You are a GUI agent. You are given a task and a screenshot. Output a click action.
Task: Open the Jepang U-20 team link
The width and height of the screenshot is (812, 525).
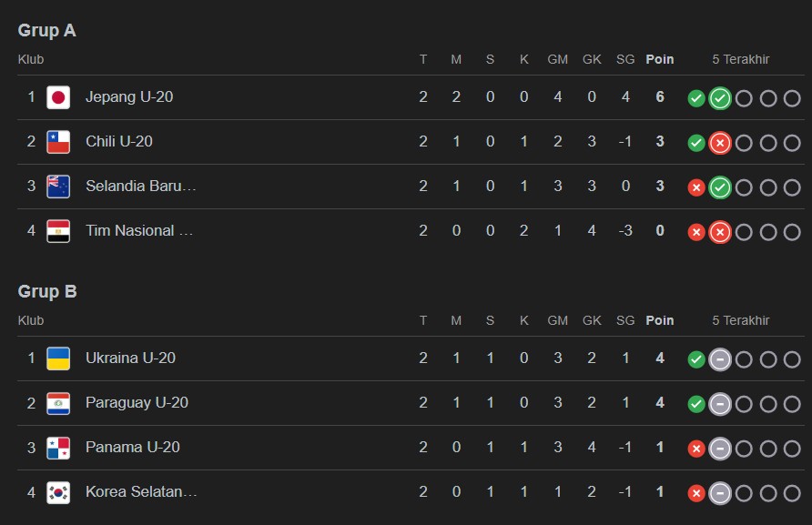pyautogui.click(x=129, y=97)
